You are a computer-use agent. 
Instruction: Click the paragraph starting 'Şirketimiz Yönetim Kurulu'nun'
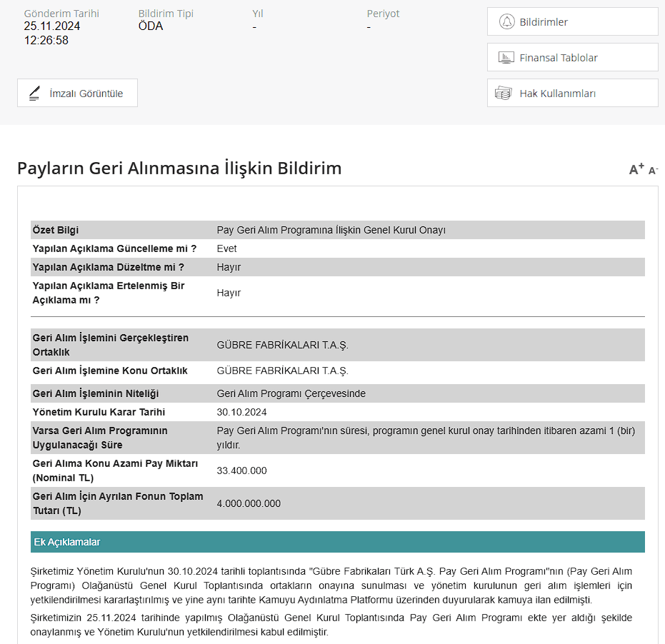[x=331, y=585]
